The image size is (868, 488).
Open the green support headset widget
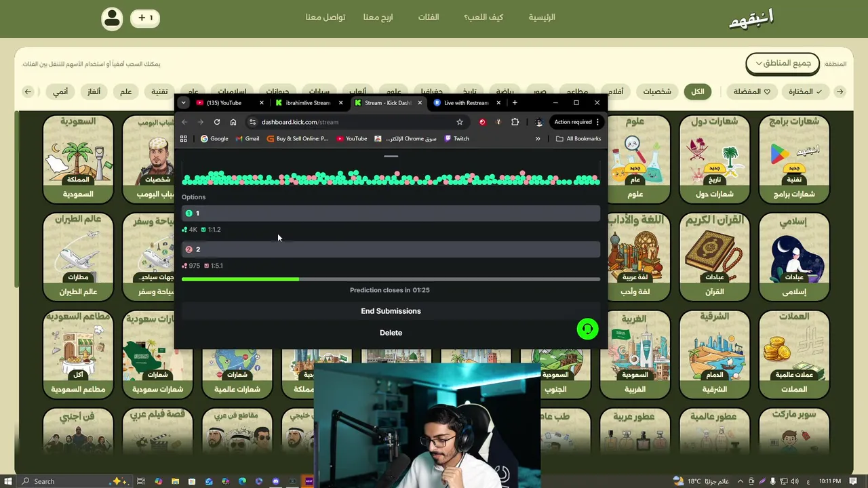pyautogui.click(x=587, y=329)
